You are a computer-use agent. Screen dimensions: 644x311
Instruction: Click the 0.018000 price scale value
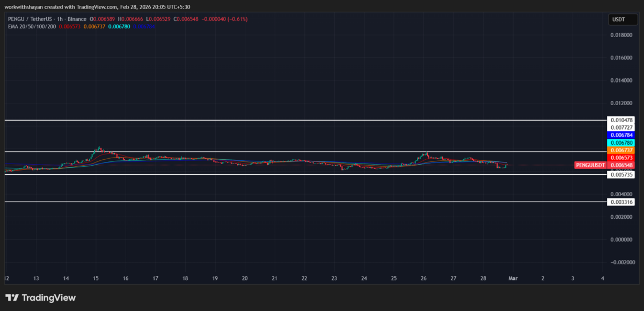tap(621, 35)
